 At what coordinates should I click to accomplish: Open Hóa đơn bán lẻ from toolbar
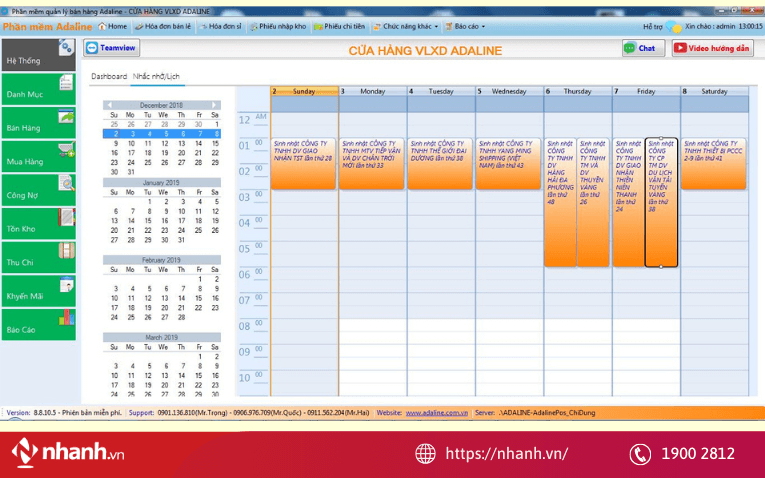(x=163, y=26)
